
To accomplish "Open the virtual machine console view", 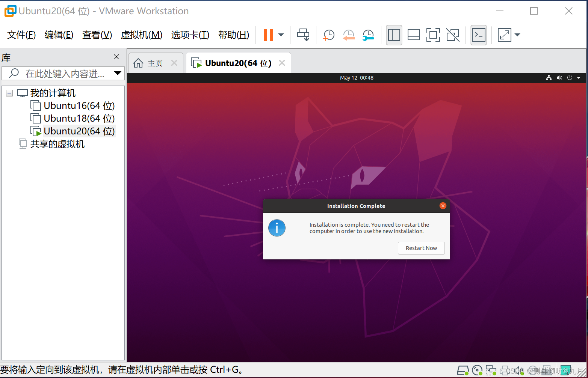I will [x=478, y=35].
